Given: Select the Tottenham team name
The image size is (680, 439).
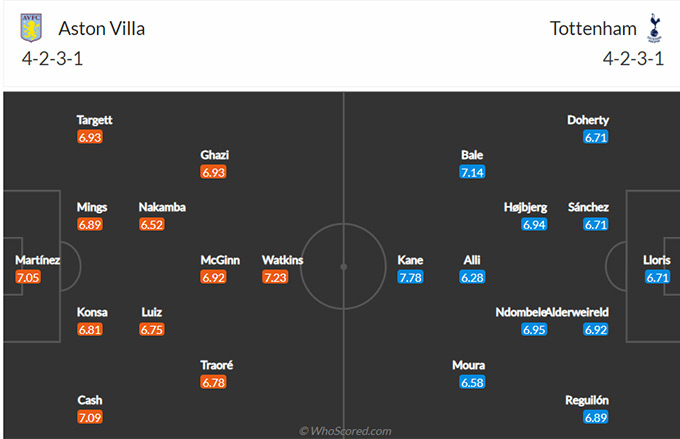Looking at the screenshot, I should 592,28.
